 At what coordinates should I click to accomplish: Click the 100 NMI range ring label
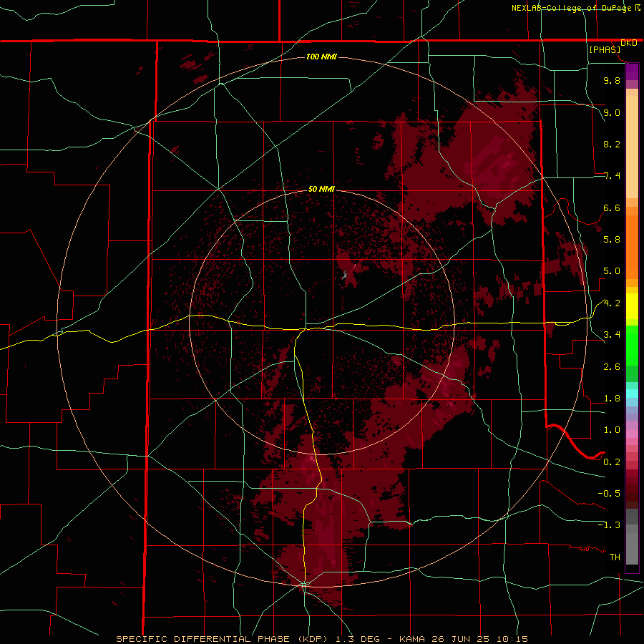(x=321, y=57)
